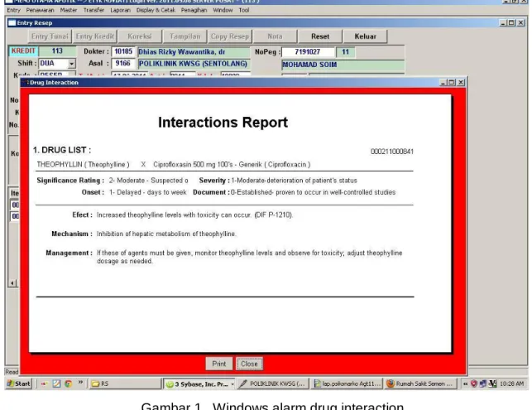Screen dimensions: 532x410
Task: Click the left scroll arrow in Entry Resep
Action: [12, 283]
